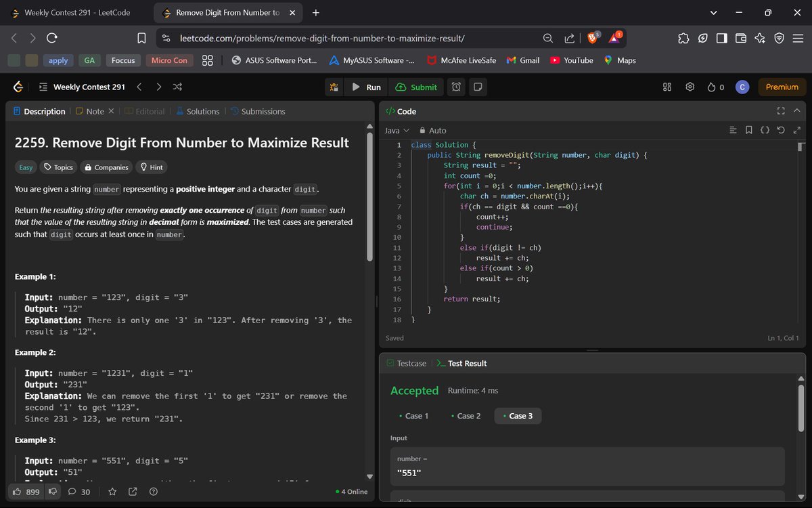Open Brave Shields lion icon

tap(593, 38)
